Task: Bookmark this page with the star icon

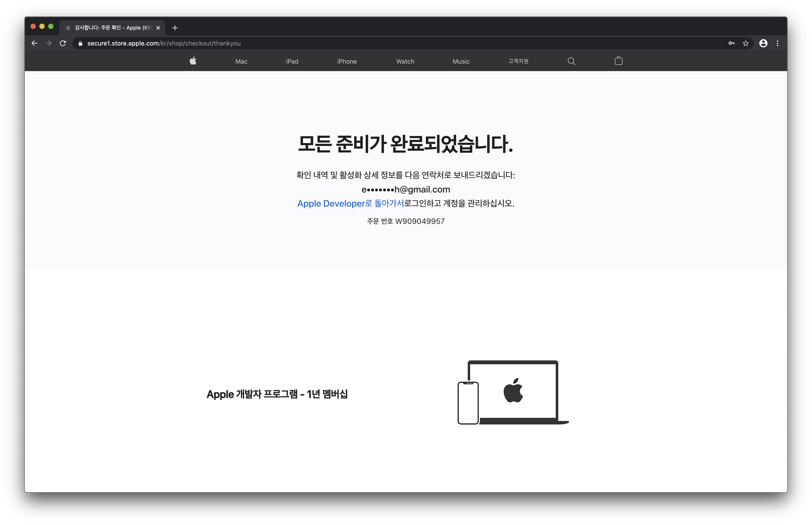Action: pyautogui.click(x=746, y=43)
